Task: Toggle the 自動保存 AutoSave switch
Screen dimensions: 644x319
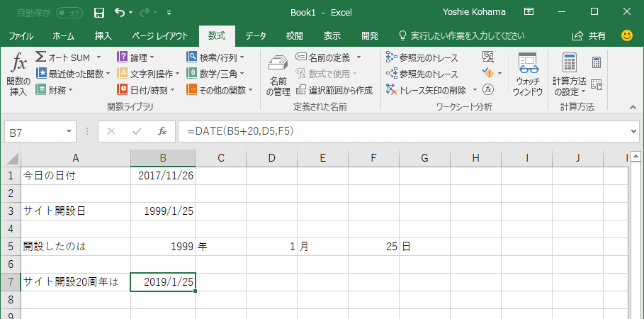Action: [x=69, y=12]
